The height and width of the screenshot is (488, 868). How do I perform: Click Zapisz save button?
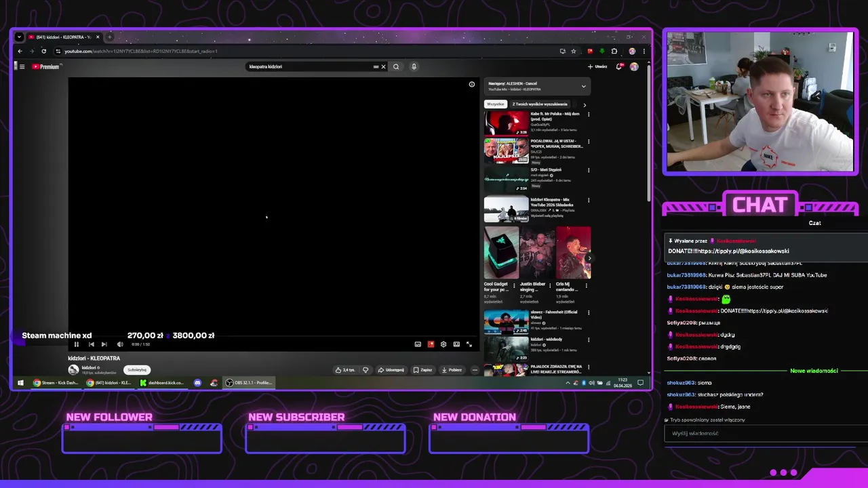(422, 370)
